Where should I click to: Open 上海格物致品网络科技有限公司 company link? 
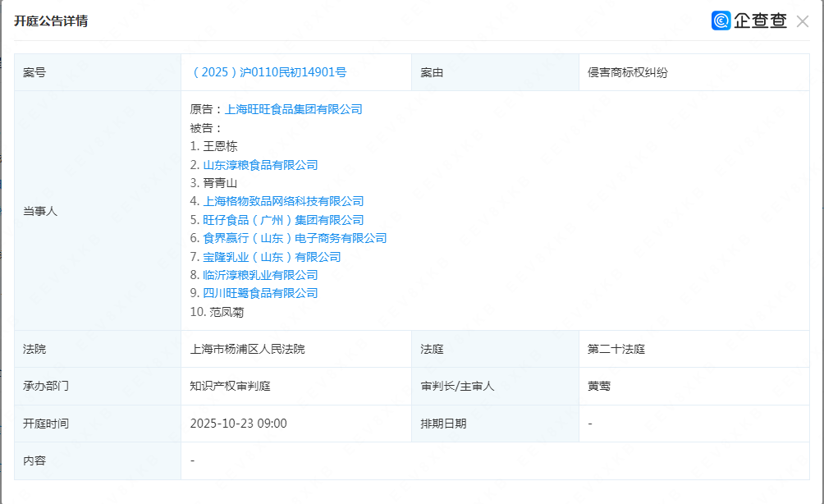283,201
